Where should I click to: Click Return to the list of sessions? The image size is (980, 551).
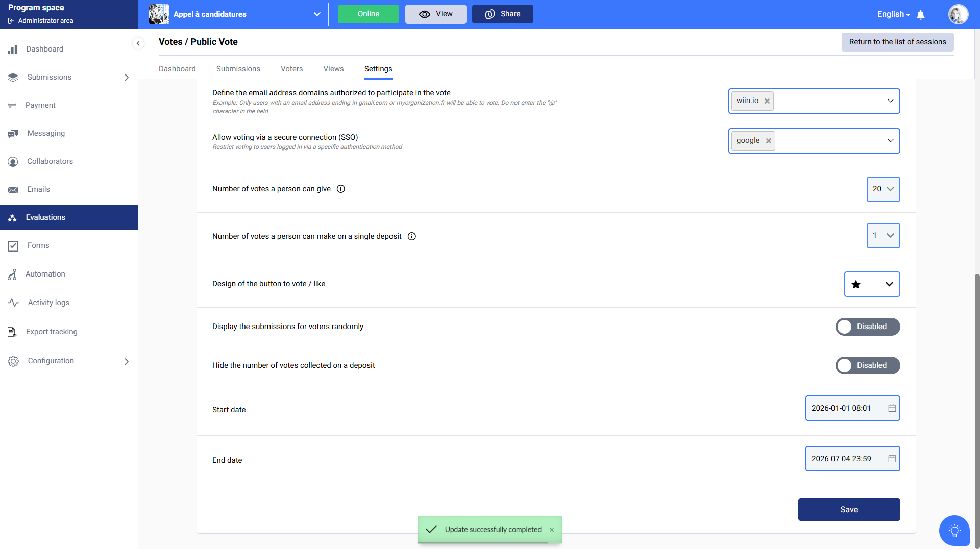click(897, 42)
